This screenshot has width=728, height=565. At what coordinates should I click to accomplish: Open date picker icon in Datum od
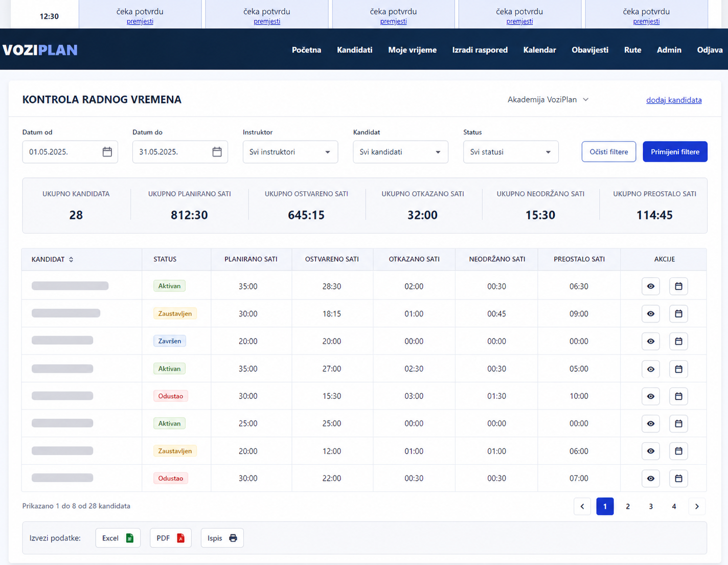click(107, 152)
